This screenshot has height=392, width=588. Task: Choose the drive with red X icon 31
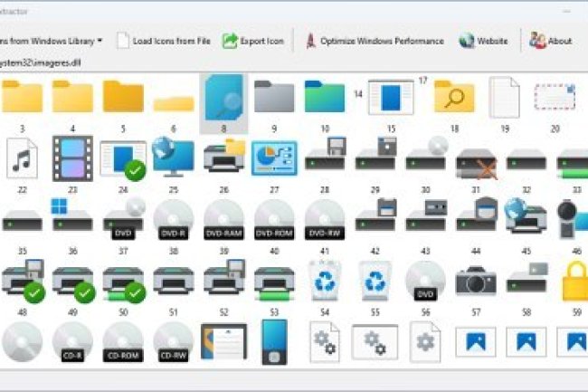476,161
